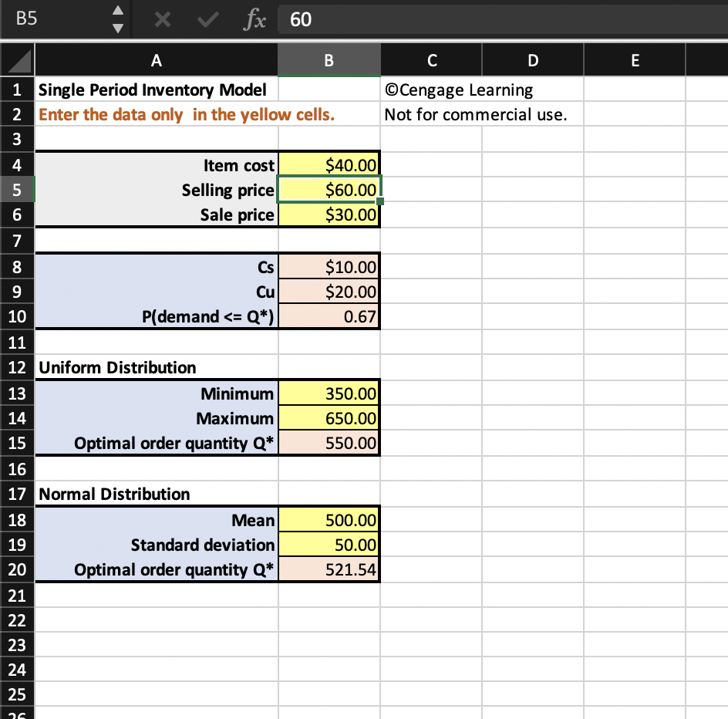Click the Standard deviation value 50.00

329,545
